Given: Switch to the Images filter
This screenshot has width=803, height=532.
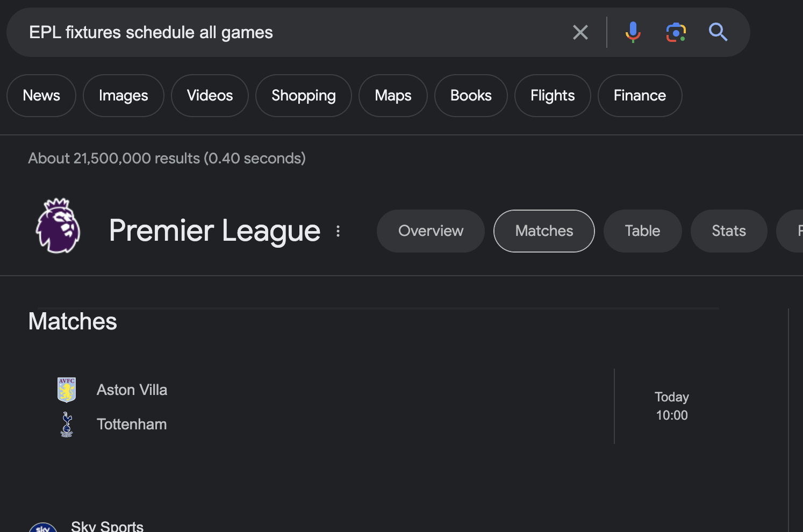Looking at the screenshot, I should point(124,96).
